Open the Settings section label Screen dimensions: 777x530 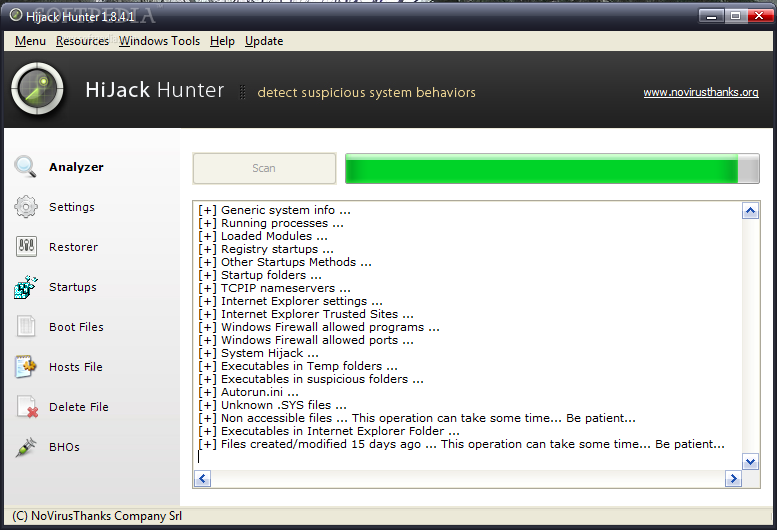click(x=72, y=207)
